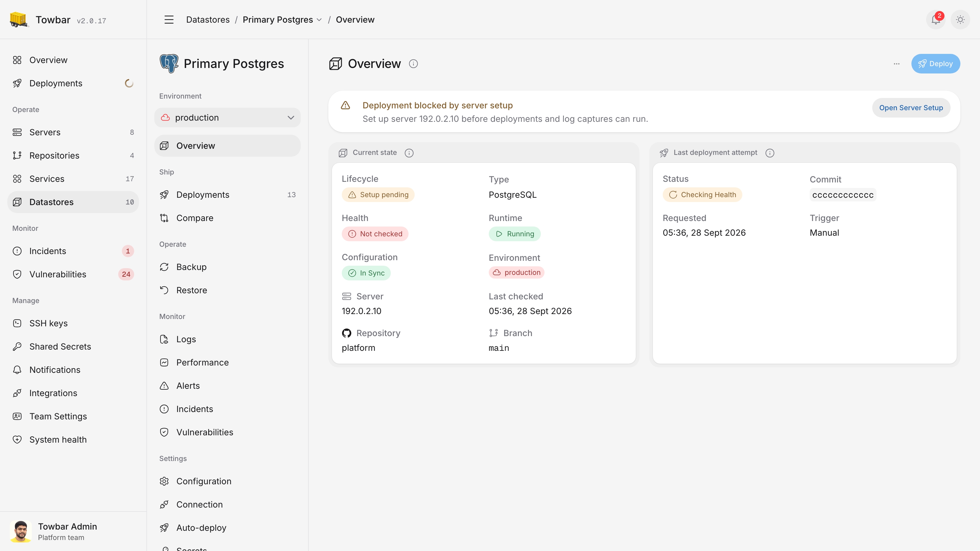Open Vulnerabilities with 24 badge in main sidebar
This screenshot has width=980, height=551.
pos(73,274)
